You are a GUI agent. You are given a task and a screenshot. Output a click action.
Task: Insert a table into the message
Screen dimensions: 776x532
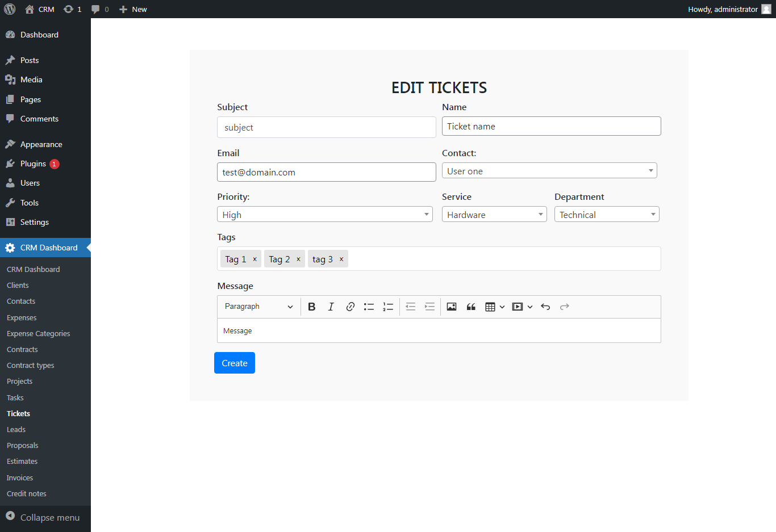(x=491, y=307)
